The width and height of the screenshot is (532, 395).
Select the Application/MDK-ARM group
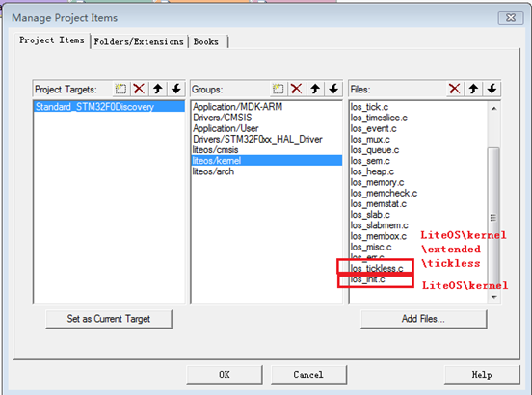(x=266, y=107)
